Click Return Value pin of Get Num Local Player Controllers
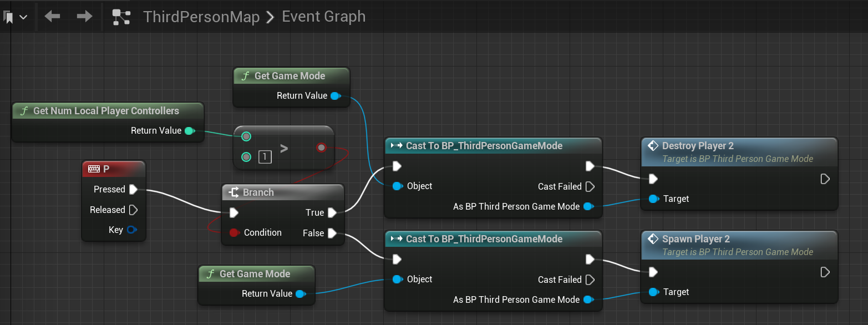Image resolution: width=868 pixels, height=325 pixels. 189,131
